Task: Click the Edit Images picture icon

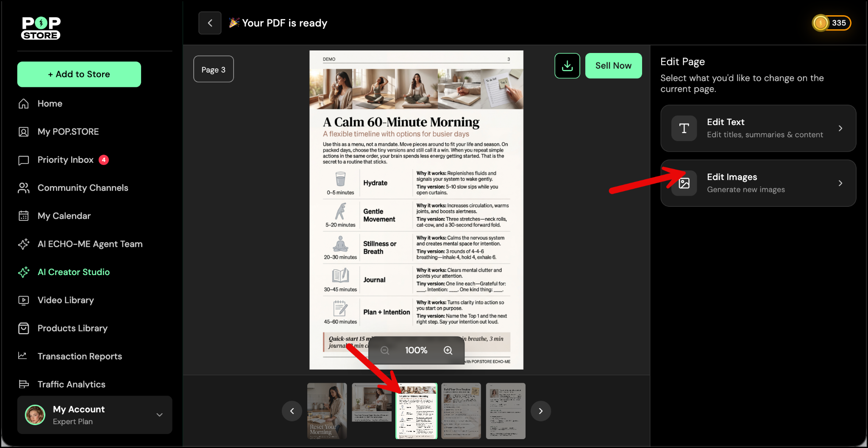Action: tap(684, 183)
